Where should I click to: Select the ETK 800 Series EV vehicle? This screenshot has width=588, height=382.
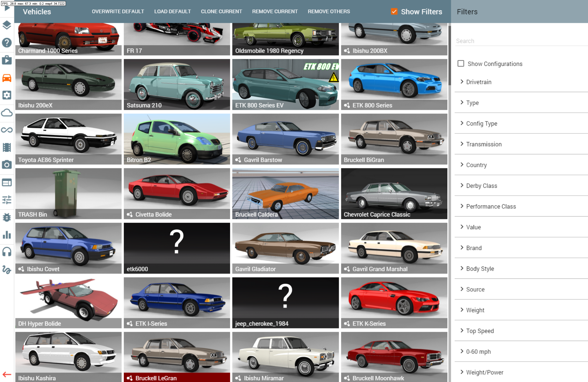[x=285, y=84]
